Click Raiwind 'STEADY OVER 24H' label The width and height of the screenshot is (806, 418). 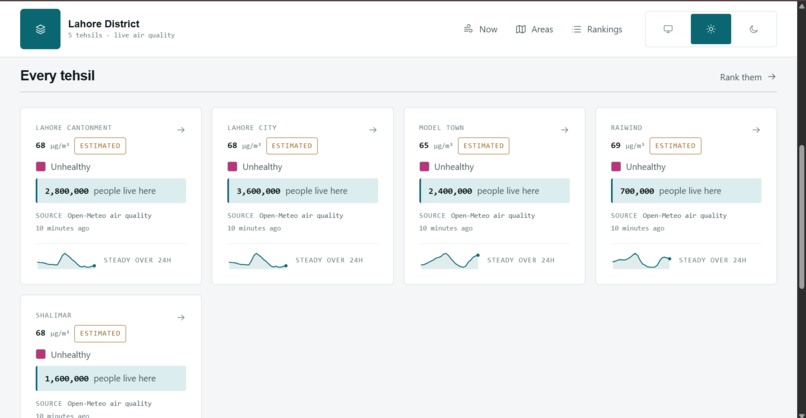point(712,260)
